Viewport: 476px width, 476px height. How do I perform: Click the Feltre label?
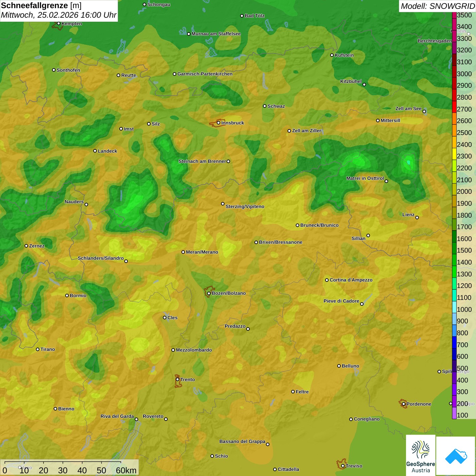coord(302,392)
